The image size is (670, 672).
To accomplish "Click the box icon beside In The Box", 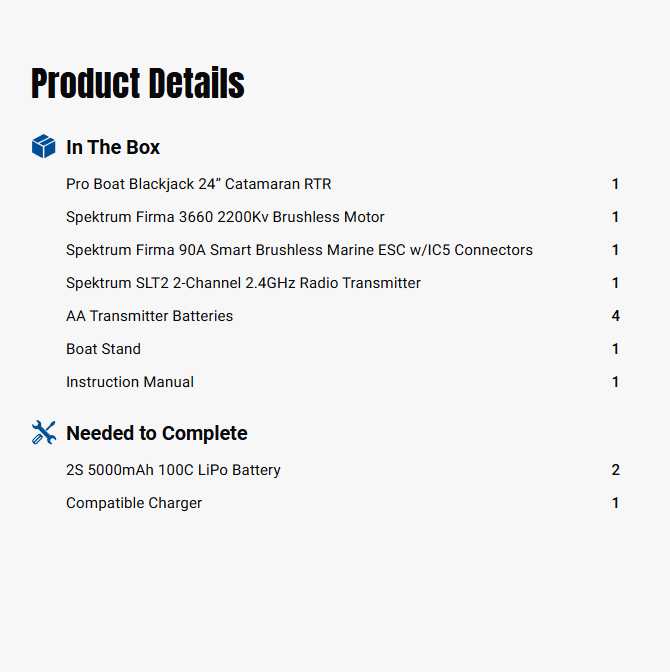I will pyautogui.click(x=44, y=147).
